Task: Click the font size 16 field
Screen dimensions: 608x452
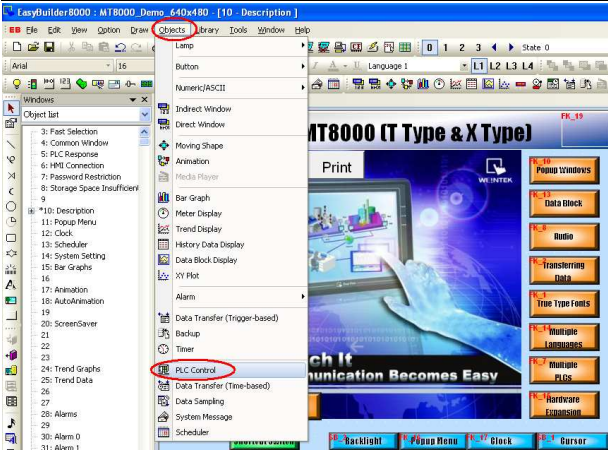Action: 135,66
